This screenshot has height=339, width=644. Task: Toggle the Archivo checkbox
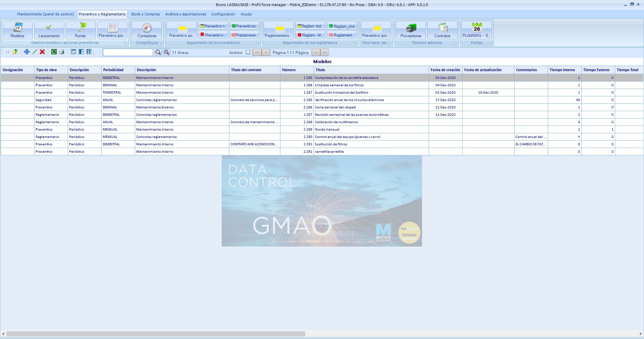[248, 52]
